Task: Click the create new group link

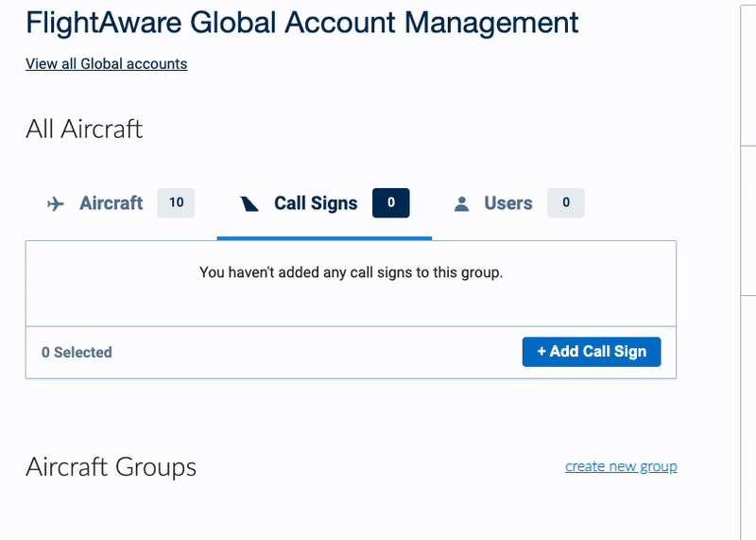Action: coord(621,466)
